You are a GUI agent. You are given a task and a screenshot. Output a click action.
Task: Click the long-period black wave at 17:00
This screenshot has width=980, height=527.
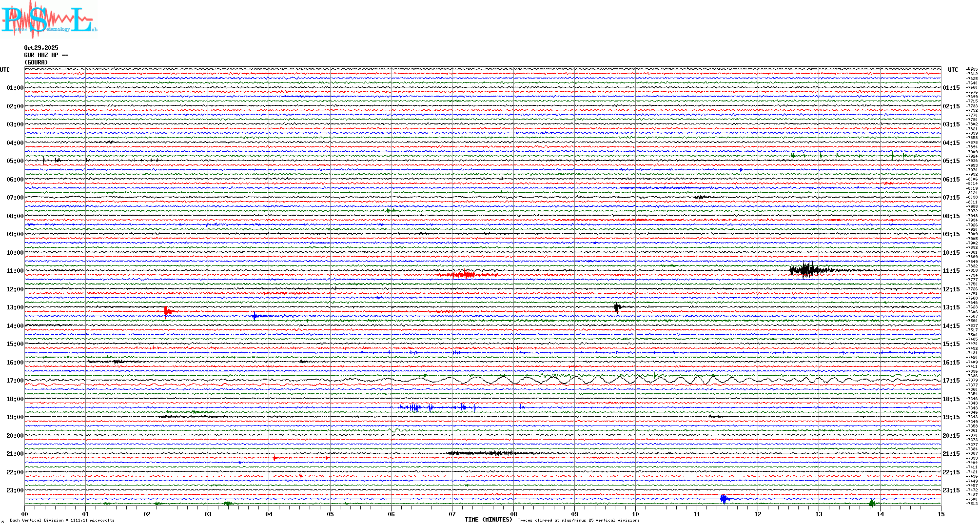coord(536,380)
